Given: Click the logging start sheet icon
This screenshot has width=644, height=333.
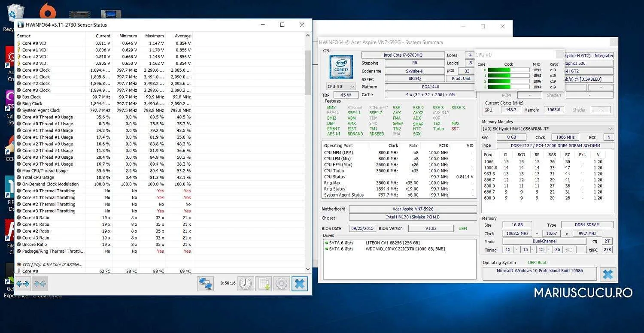Looking at the screenshot, I should tap(264, 284).
